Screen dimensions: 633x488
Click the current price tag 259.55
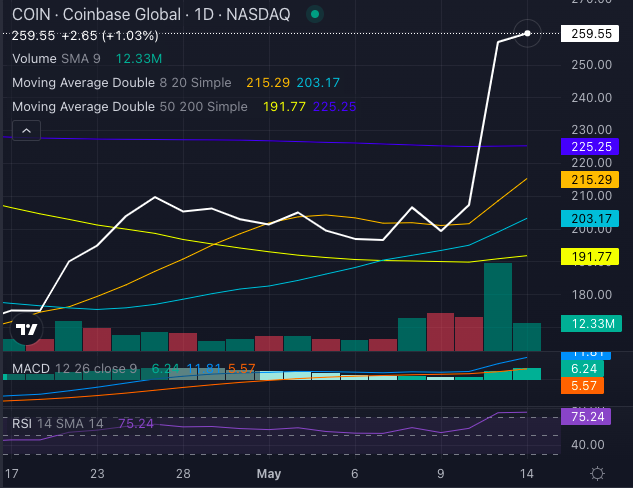pos(590,34)
